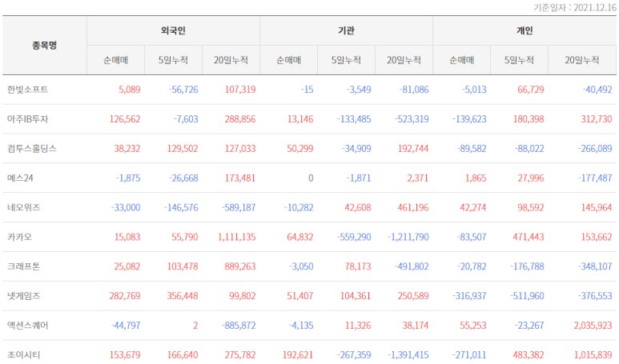Click the 471,443 cell
The image size is (619, 364).
[x=529, y=237]
